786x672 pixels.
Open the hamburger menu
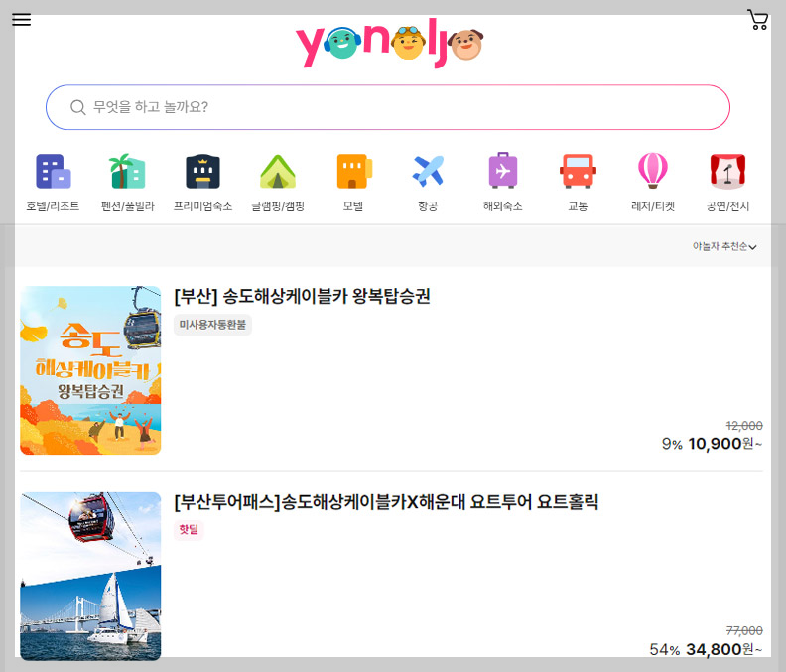click(x=21, y=20)
